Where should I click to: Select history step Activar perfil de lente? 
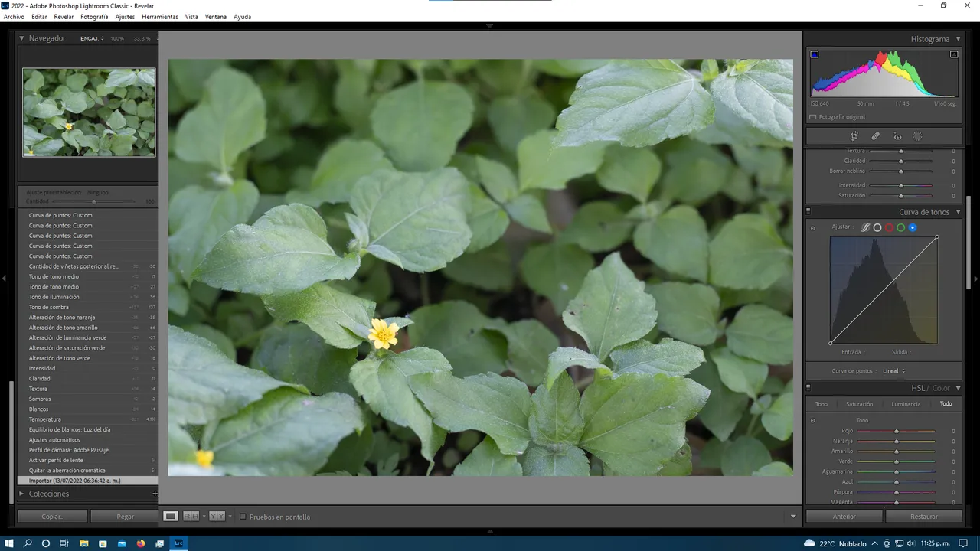click(87, 460)
